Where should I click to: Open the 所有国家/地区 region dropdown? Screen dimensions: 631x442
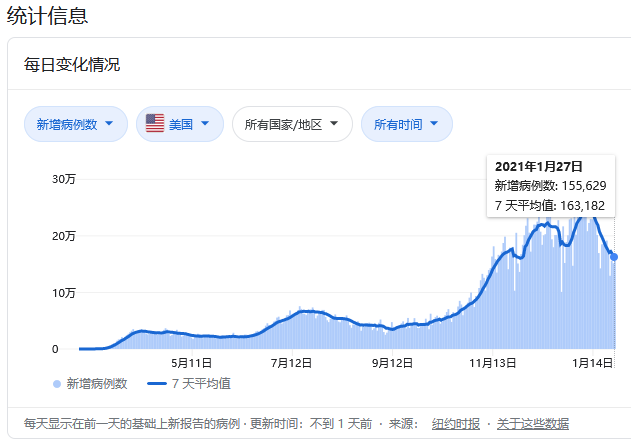[x=292, y=124]
